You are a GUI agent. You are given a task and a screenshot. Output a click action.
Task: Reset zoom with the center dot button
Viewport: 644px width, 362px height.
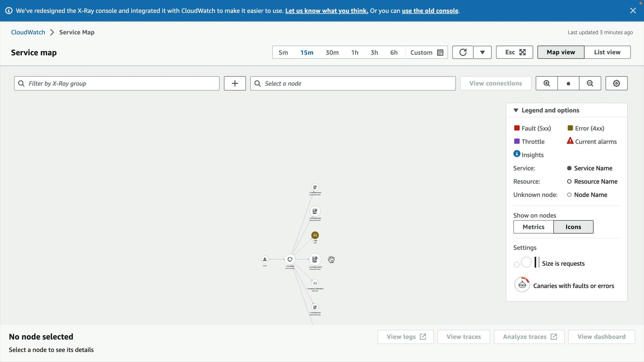pyautogui.click(x=568, y=83)
